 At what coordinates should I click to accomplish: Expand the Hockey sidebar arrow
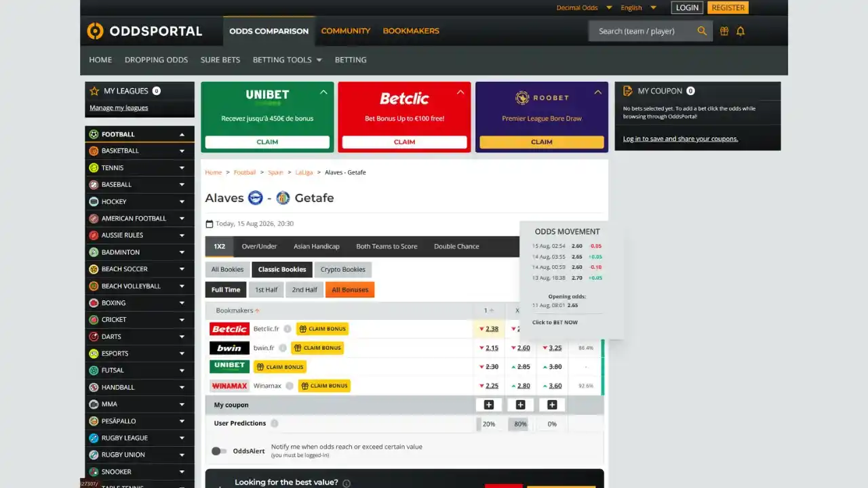182,201
